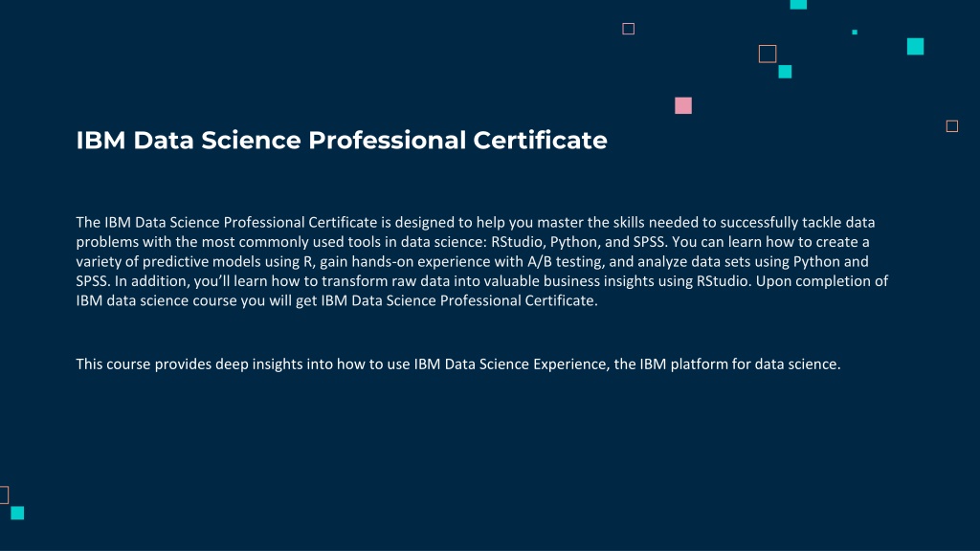Select the IBM Data Science Professional Certificate title
Viewport: 980px width, 551px height.
click(x=342, y=140)
